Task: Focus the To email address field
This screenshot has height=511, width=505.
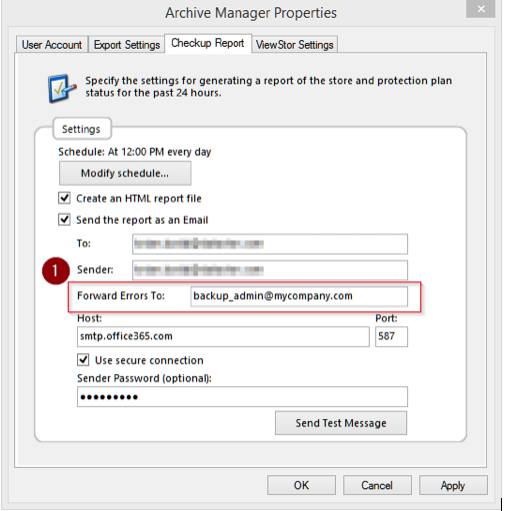Action: (270, 244)
